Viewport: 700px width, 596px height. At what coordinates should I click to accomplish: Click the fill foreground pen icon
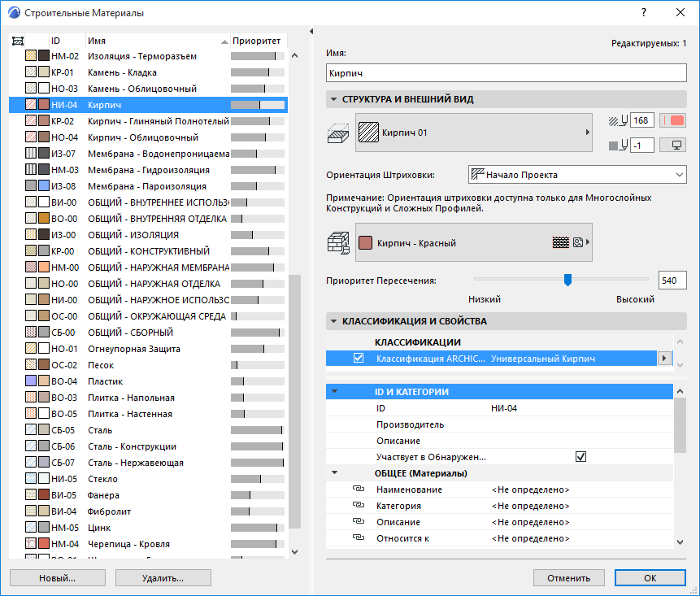tap(619, 120)
